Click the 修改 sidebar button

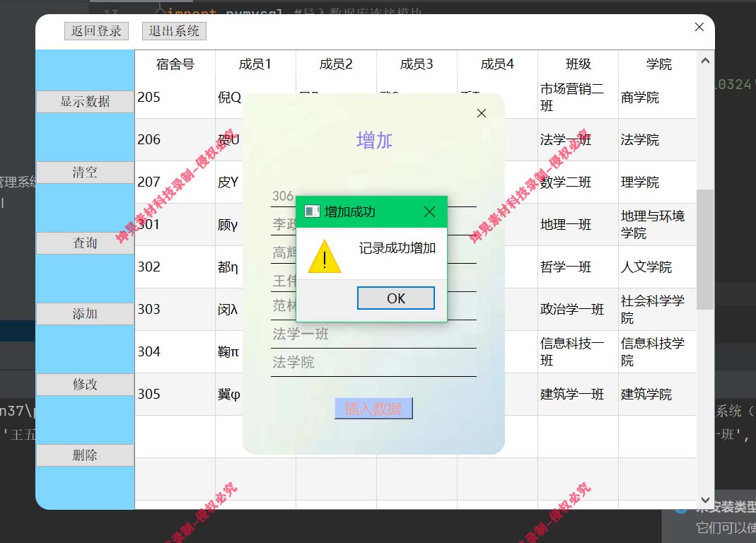point(85,385)
